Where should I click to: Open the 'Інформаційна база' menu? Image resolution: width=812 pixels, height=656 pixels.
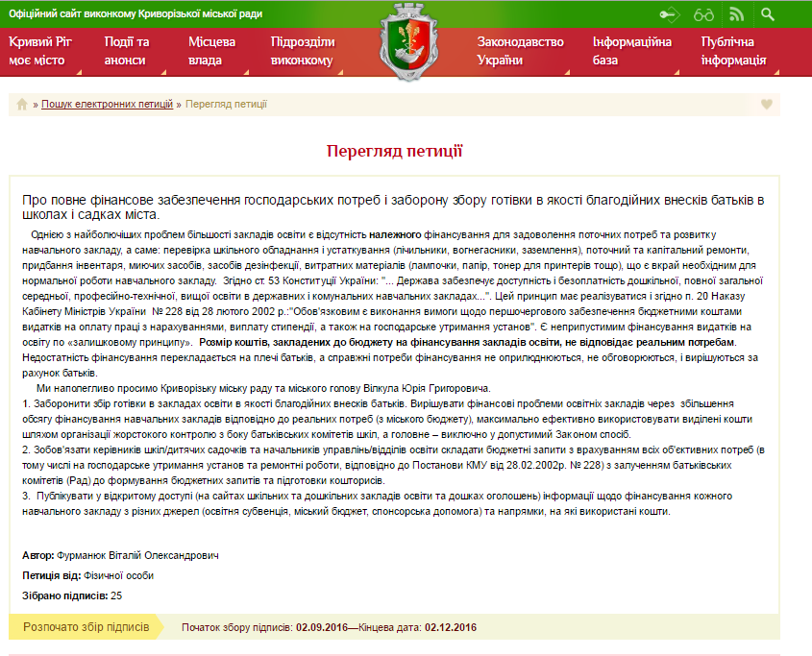(x=632, y=51)
